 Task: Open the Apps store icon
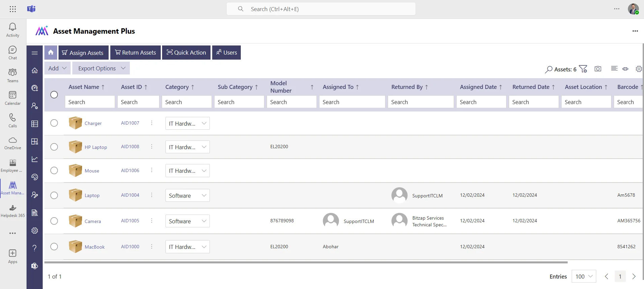coord(13,256)
